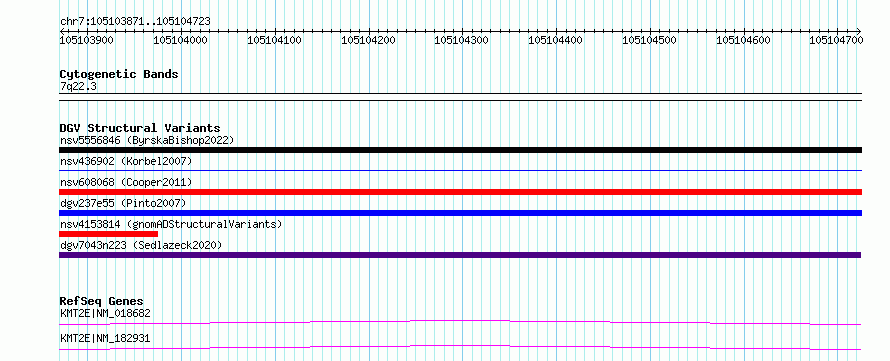Click the ruler at position 105104700

(836, 39)
